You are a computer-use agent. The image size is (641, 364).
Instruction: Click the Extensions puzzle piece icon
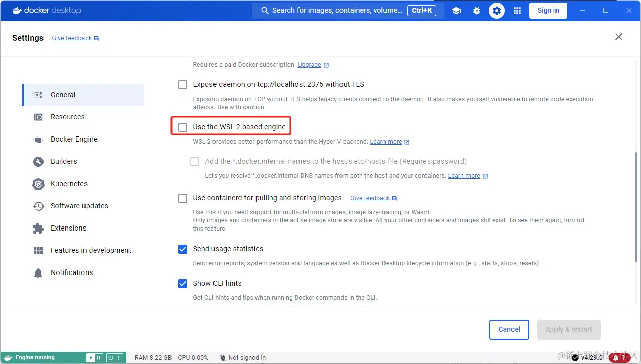pyautogui.click(x=38, y=228)
